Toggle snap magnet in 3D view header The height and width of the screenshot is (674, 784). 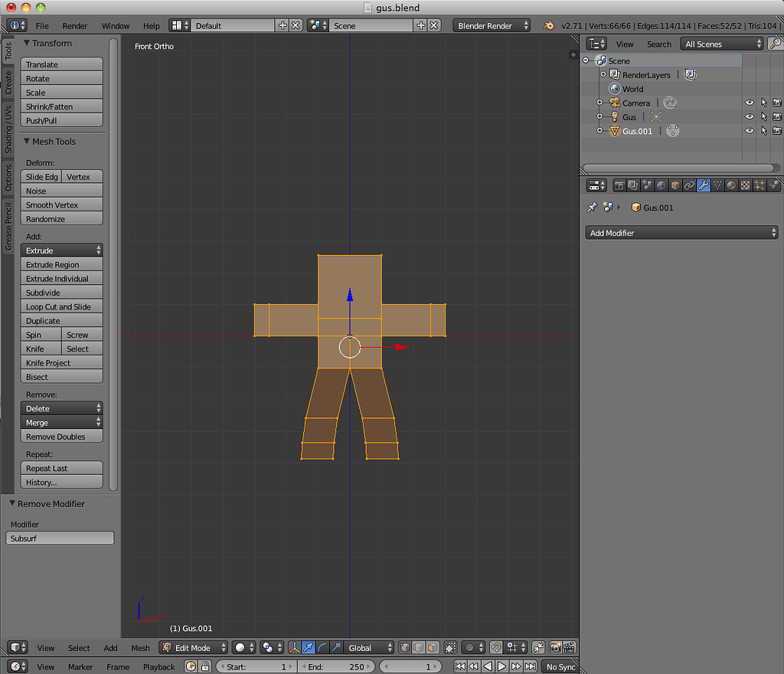pyautogui.click(x=495, y=647)
